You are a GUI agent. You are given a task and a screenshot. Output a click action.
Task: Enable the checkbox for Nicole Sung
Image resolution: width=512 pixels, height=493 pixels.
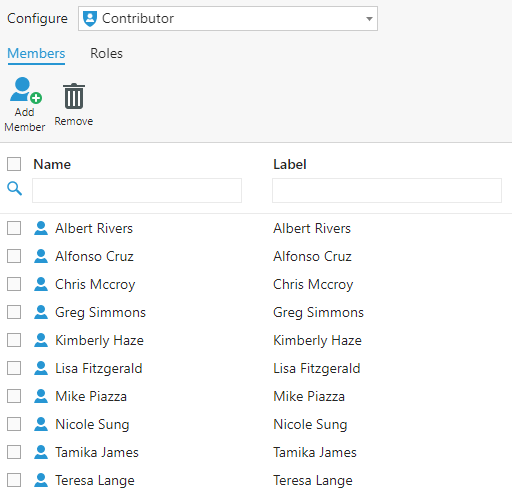pos(14,424)
